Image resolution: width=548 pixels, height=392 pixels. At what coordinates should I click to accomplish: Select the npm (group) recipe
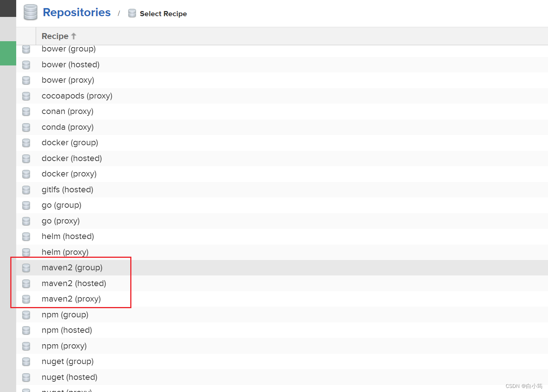point(282,315)
